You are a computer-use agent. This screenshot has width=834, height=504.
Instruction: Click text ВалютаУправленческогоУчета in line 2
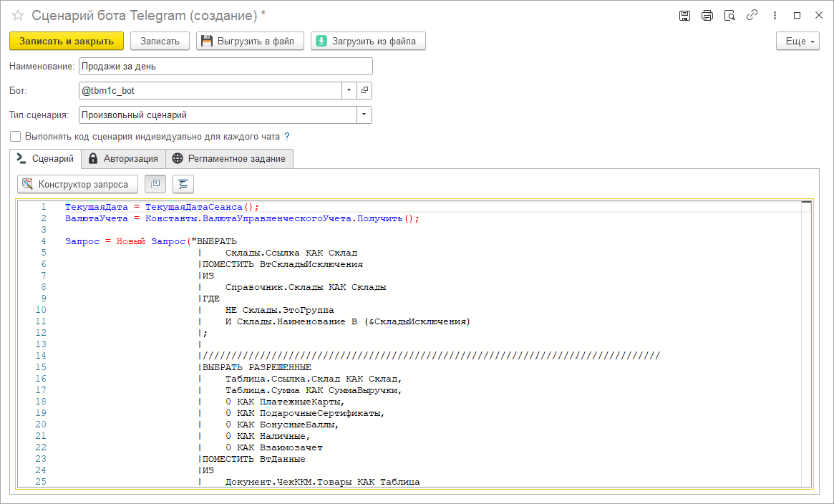click(277, 218)
